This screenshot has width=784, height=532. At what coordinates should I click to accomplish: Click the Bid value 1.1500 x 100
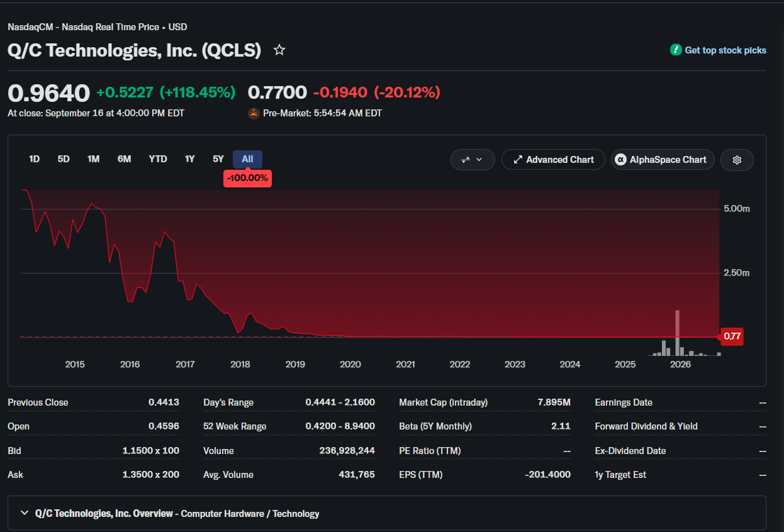tap(151, 450)
